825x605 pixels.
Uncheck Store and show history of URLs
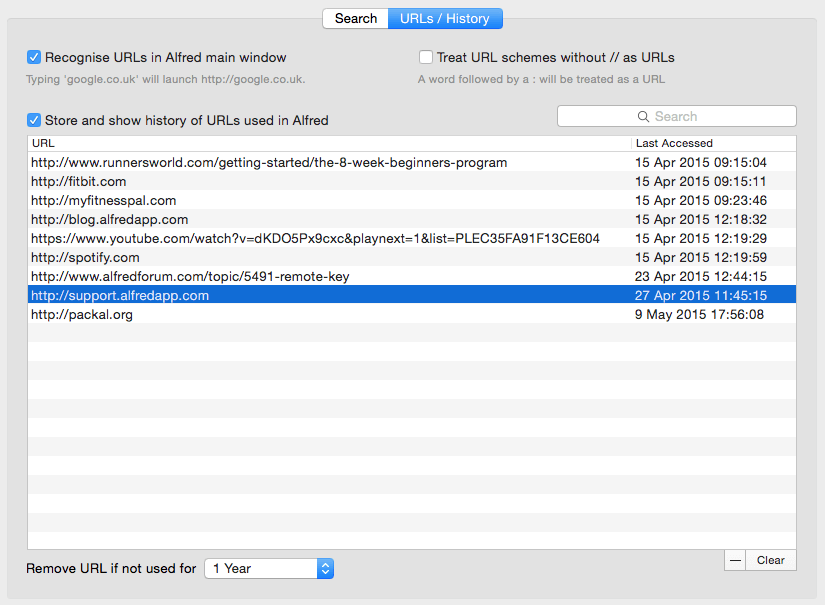[x=34, y=120]
